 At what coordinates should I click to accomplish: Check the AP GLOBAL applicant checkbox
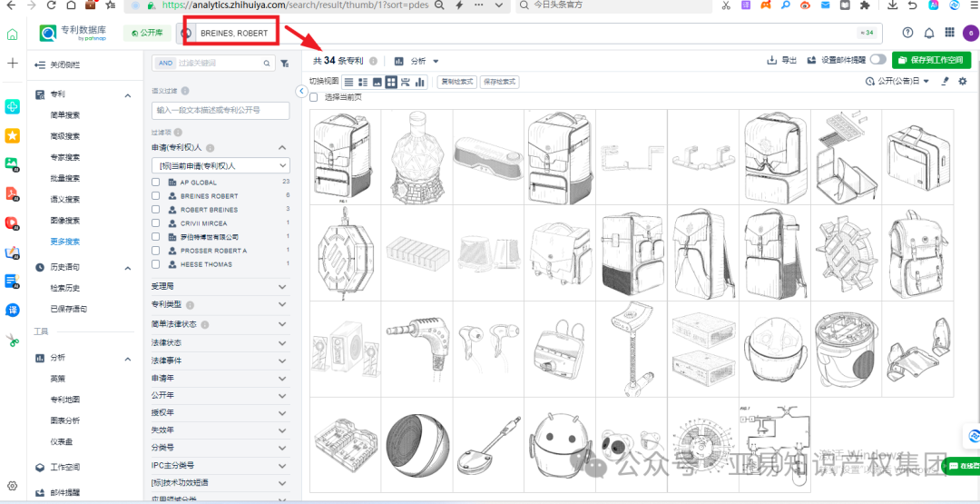[156, 182]
